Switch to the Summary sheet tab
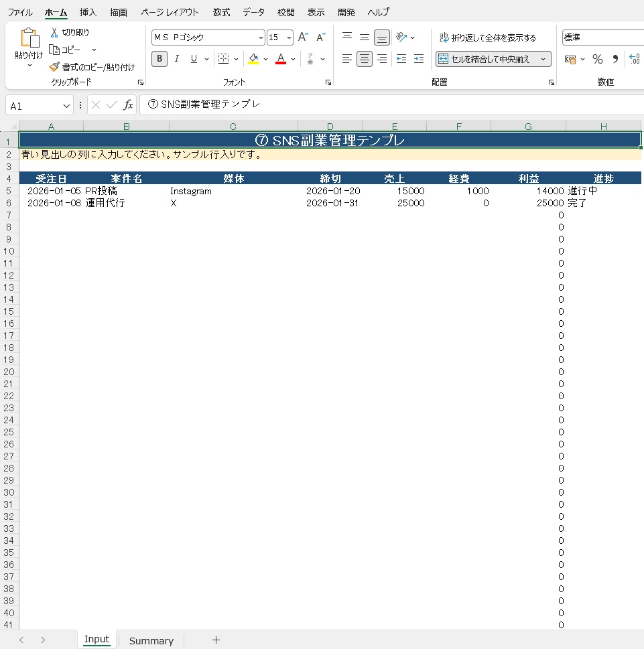644x649 pixels. point(151,640)
